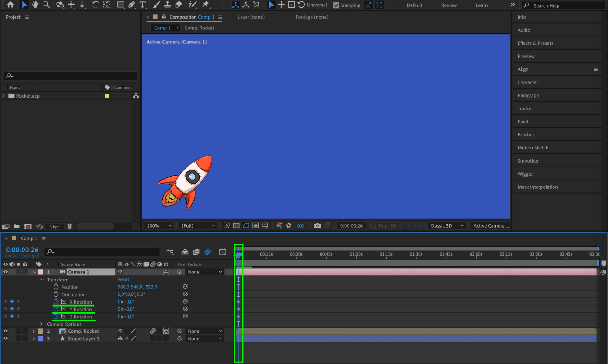Viewport: 608px width, 364px height.
Task: Take snapshot with camera icon
Action: tap(317, 225)
